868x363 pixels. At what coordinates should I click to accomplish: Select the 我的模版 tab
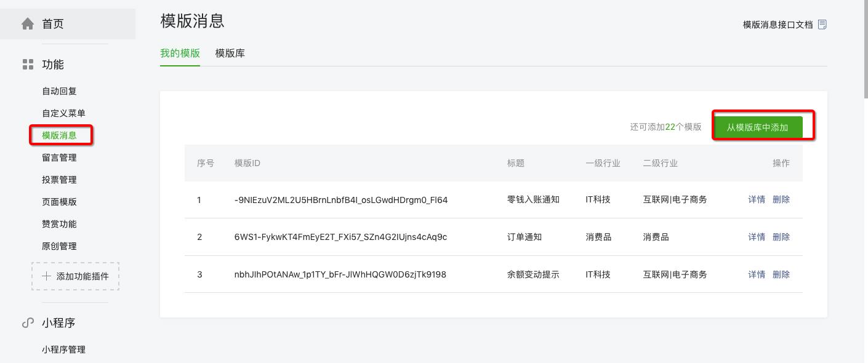[180, 54]
